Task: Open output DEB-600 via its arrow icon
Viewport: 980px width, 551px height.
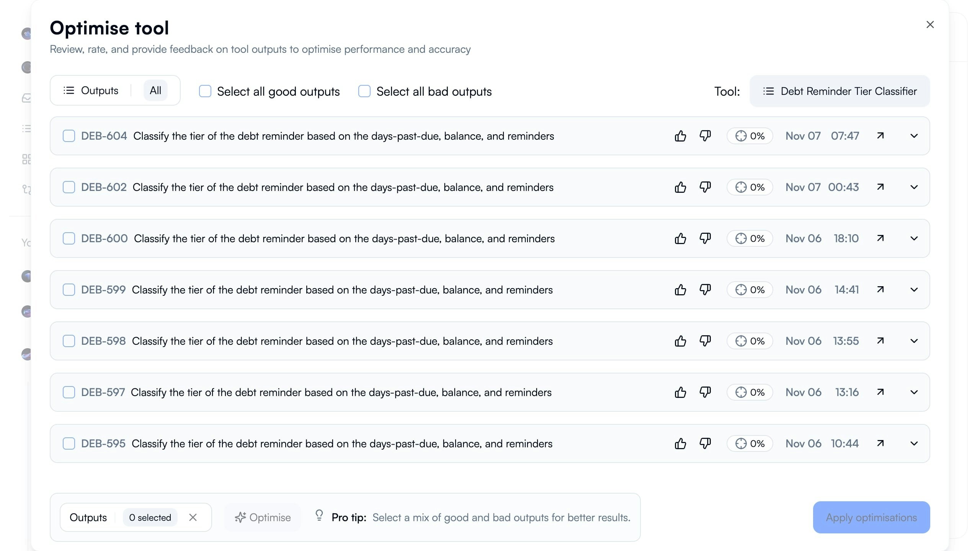Action: click(880, 238)
